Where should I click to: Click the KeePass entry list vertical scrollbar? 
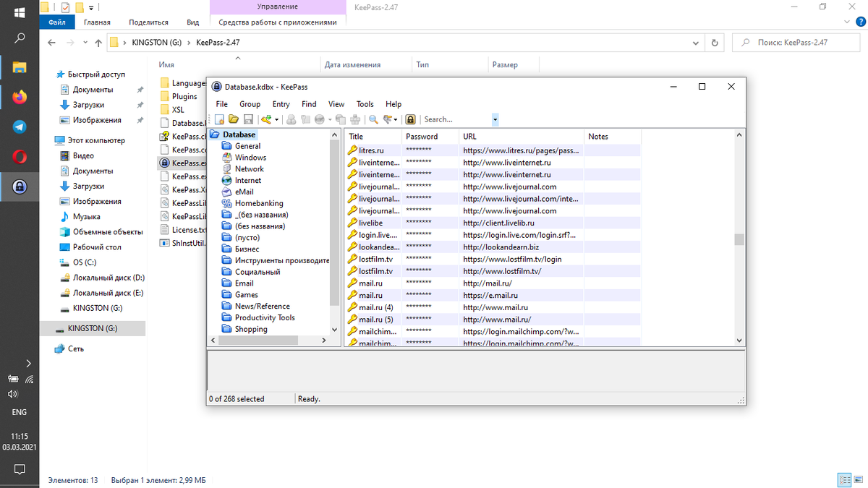(x=739, y=239)
